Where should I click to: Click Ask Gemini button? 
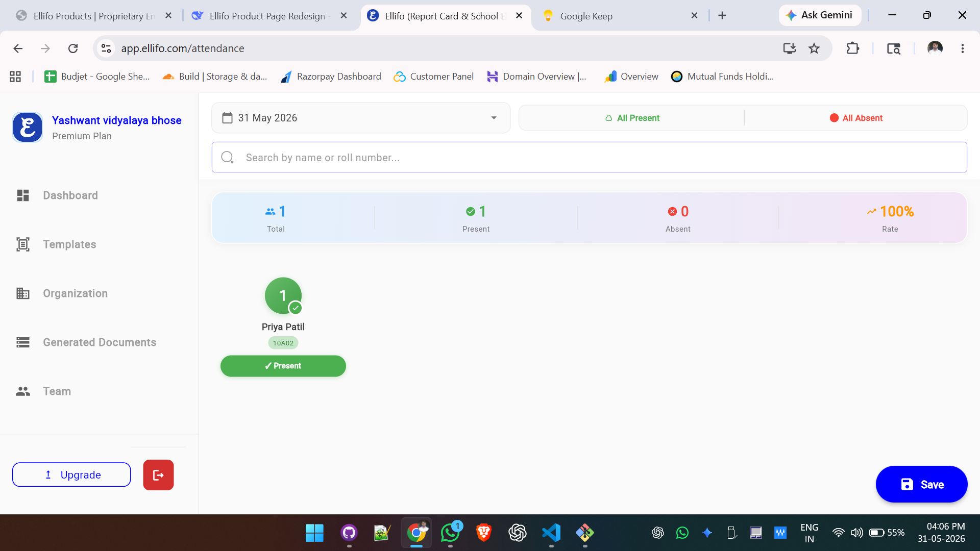click(820, 15)
